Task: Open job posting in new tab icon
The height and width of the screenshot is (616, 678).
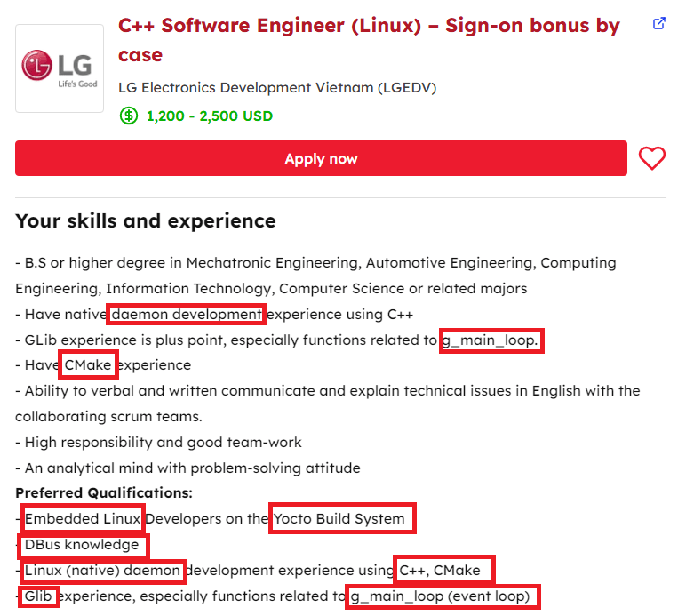Action: (x=658, y=23)
